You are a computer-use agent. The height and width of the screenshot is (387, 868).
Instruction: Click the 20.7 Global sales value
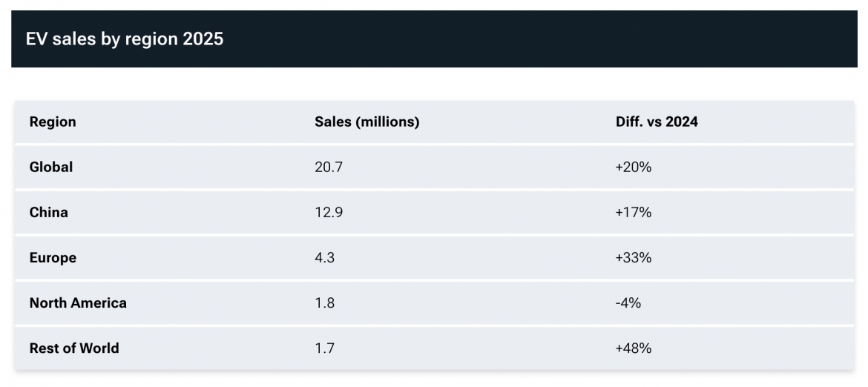click(329, 167)
